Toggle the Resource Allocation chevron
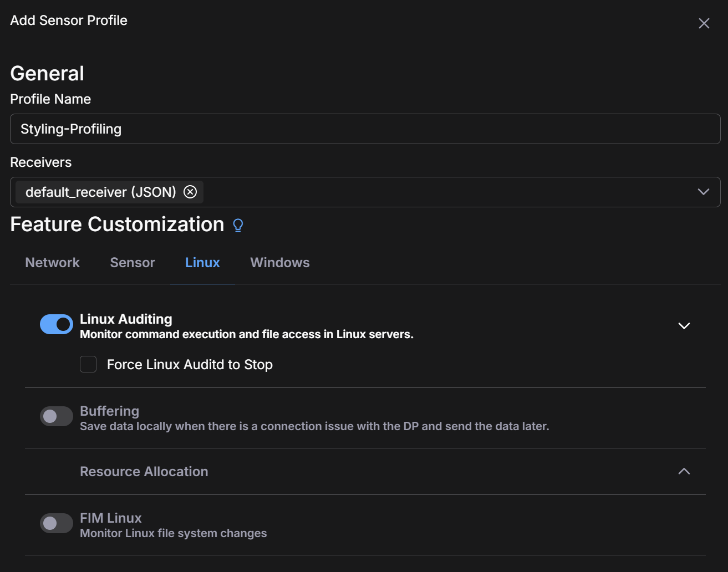Viewport: 728px width, 572px height. coord(684,472)
